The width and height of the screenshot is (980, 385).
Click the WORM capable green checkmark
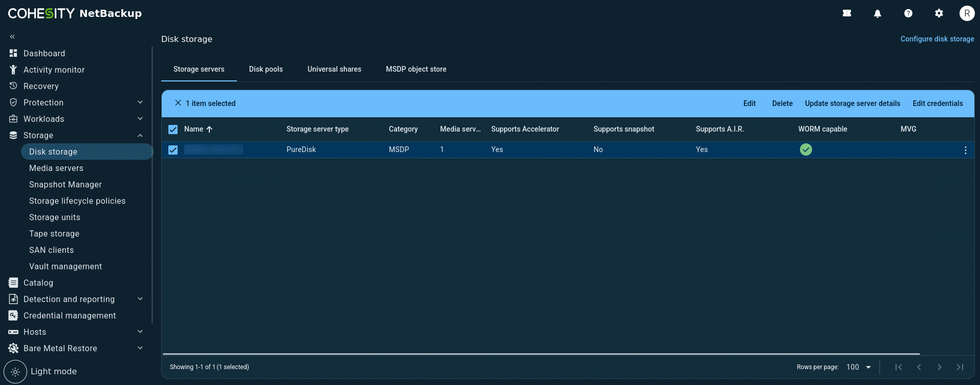pos(806,149)
